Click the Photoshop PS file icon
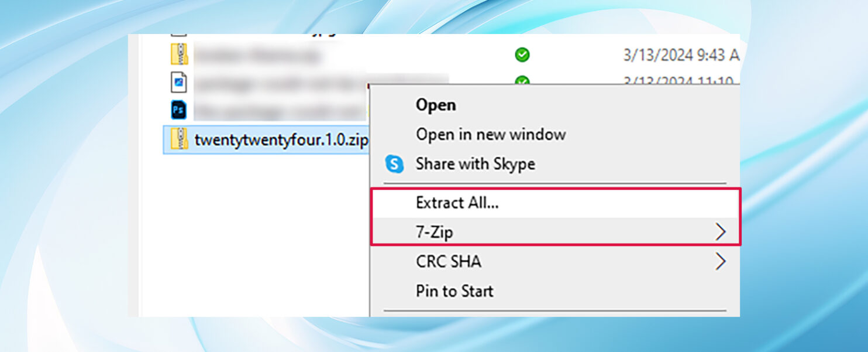The image size is (868, 352). tap(180, 109)
